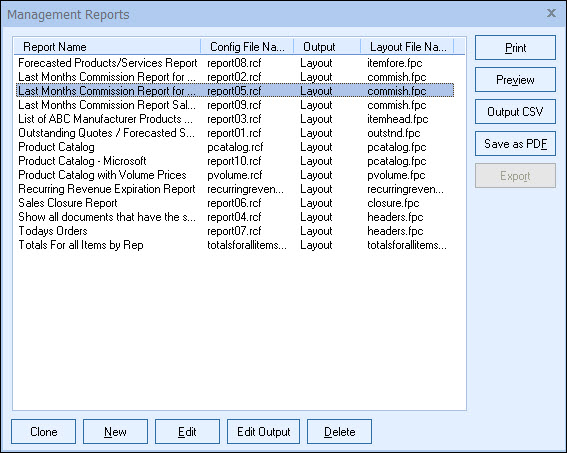Click the Edit Output button

click(264, 432)
